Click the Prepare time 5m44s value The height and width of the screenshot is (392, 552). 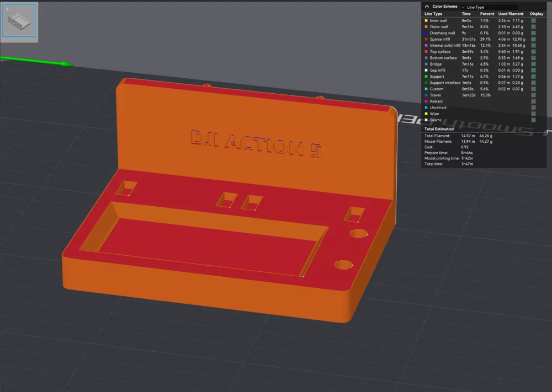[467, 153]
